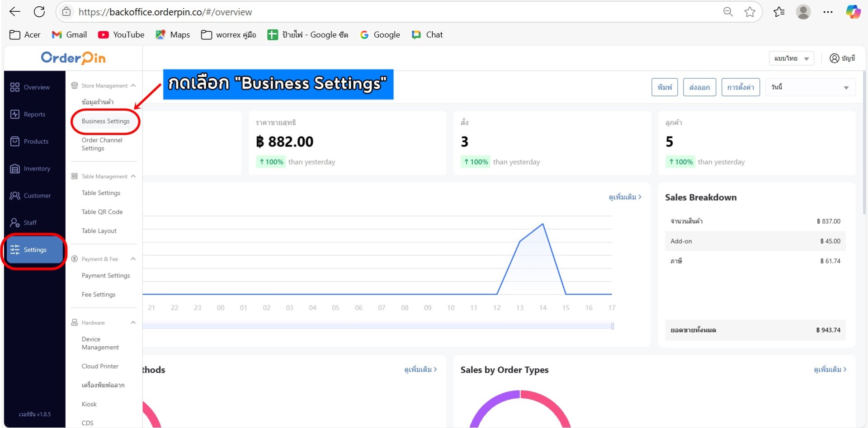View more link for Sales by Order Types

[830, 370]
